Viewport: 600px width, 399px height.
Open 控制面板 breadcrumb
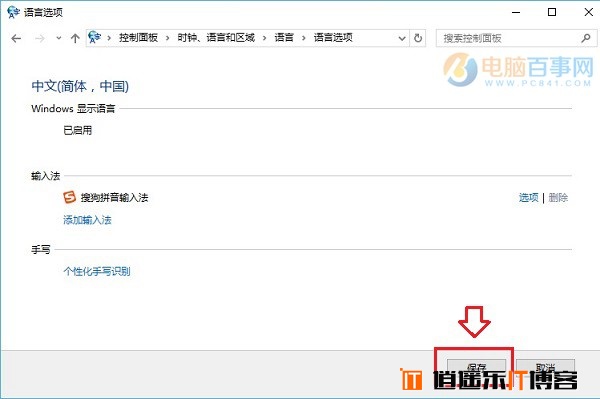click(x=138, y=37)
